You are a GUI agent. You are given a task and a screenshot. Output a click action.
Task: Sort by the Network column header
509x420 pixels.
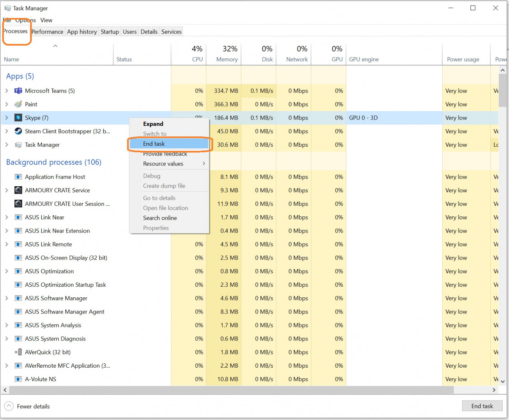(x=294, y=54)
